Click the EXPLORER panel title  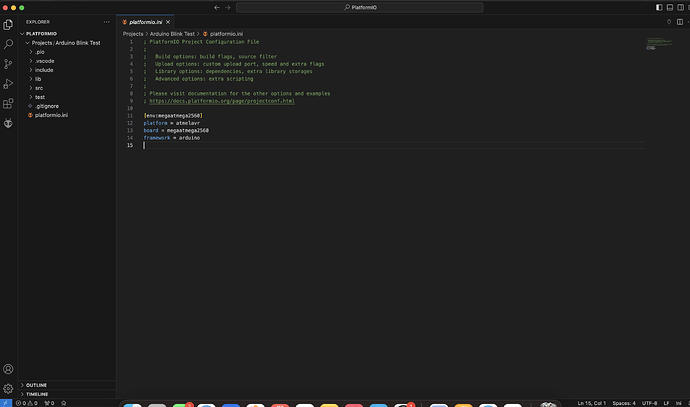[38, 22]
